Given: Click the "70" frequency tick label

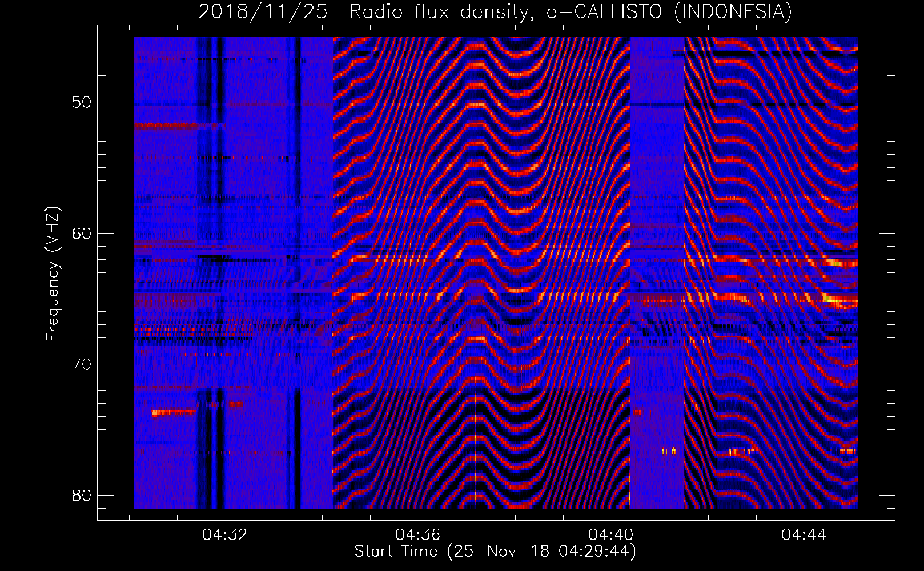Looking at the screenshot, I should (82, 364).
